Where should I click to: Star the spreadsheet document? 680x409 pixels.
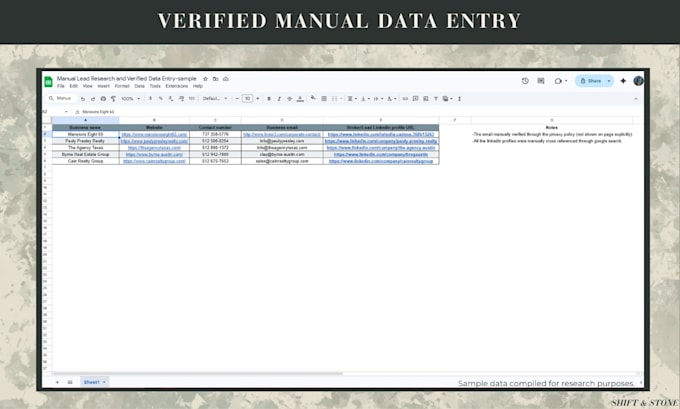(x=205, y=79)
